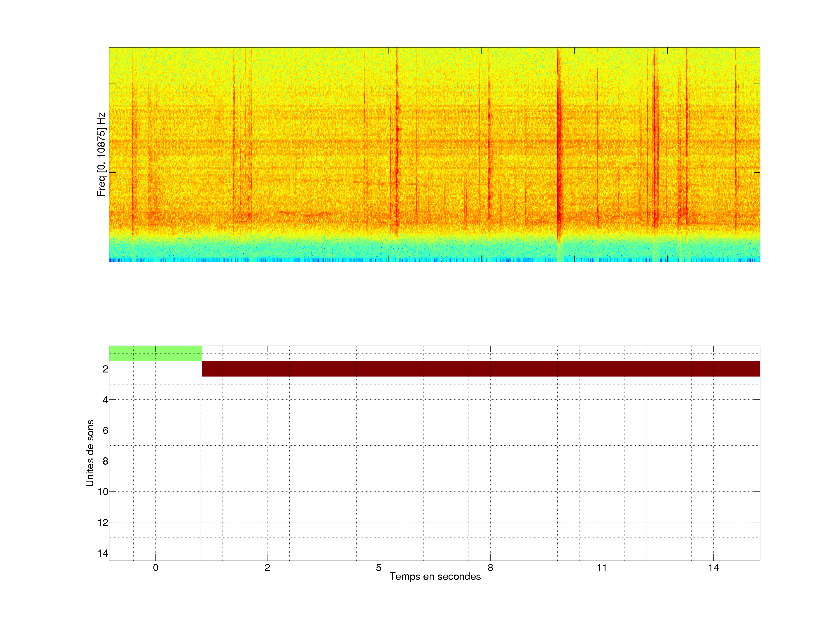840x630 pixels.
Task: Click the lower plot's y-axis tick label '8'
Action: [x=105, y=461]
